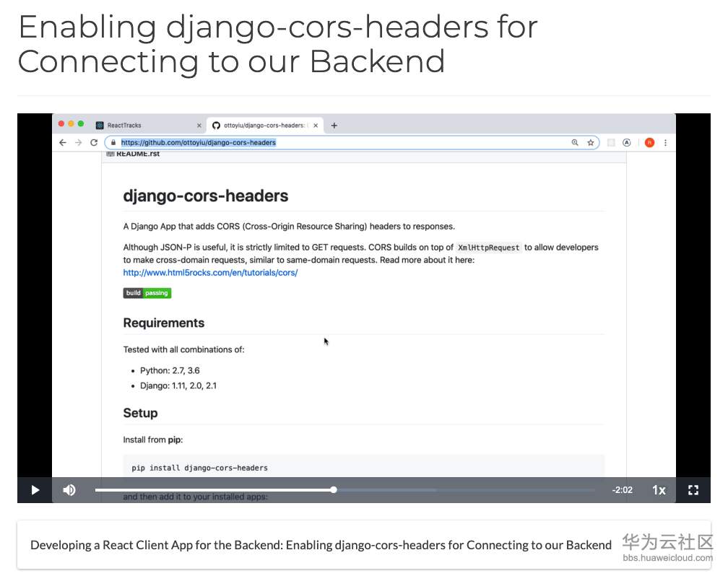Open the browser profile avatar

[649, 142]
